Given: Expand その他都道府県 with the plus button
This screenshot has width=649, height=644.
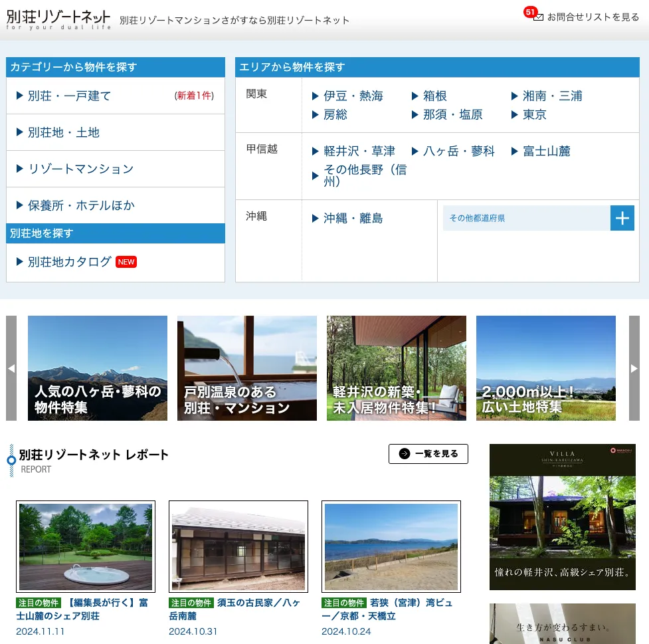Looking at the screenshot, I should (622, 218).
